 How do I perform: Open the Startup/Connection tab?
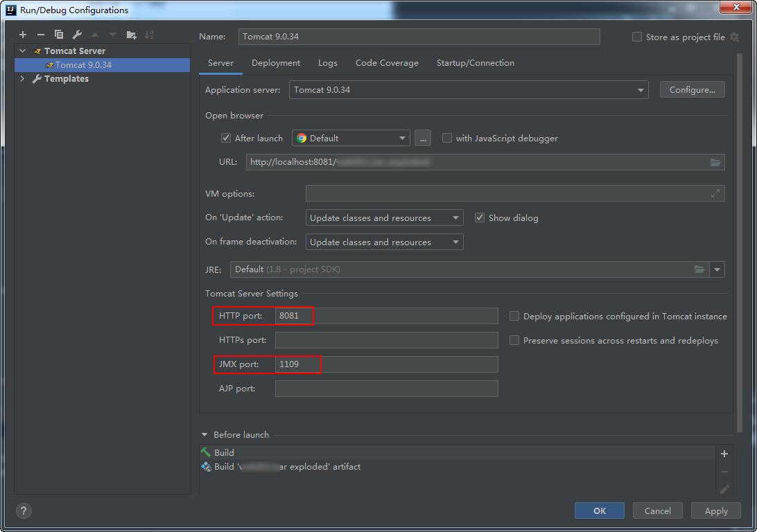475,63
